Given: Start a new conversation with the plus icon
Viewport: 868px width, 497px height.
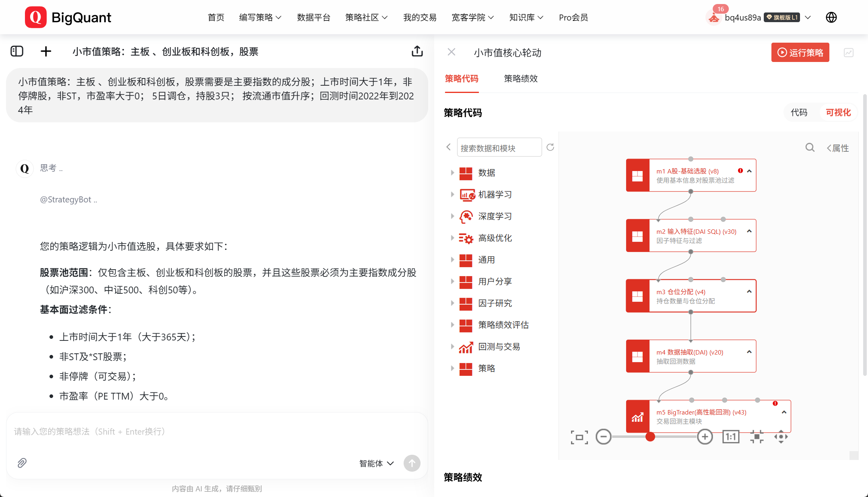Looking at the screenshot, I should [x=45, y=52].
